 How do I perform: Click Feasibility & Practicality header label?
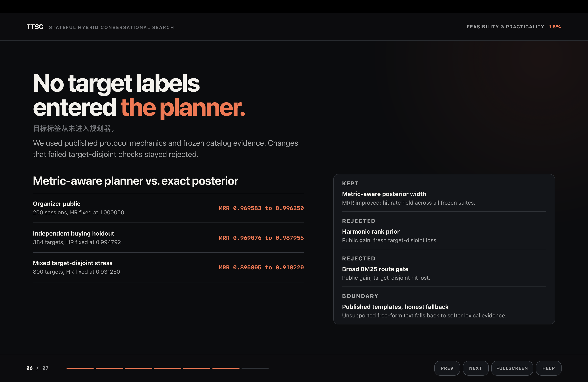tap(505, 27)
